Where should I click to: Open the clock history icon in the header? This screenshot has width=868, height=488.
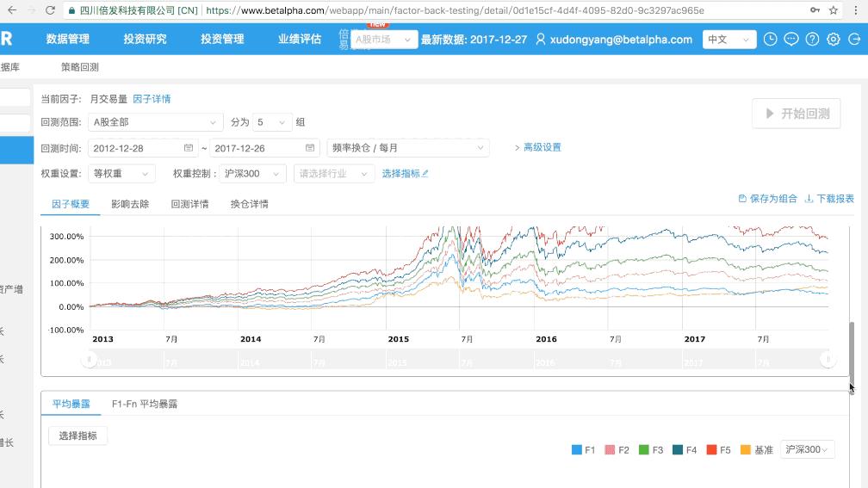pos(770,40)
